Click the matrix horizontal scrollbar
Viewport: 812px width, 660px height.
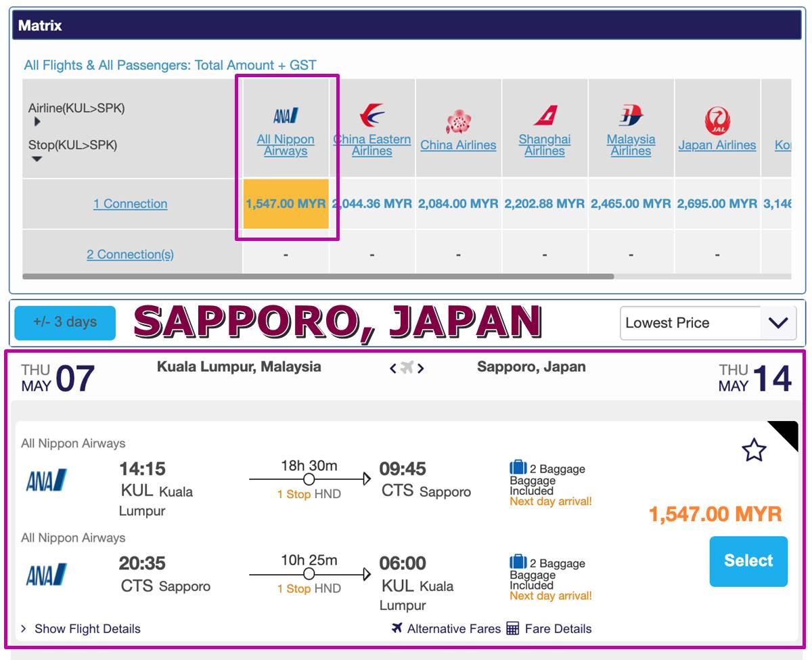click(x=318, y=276)
